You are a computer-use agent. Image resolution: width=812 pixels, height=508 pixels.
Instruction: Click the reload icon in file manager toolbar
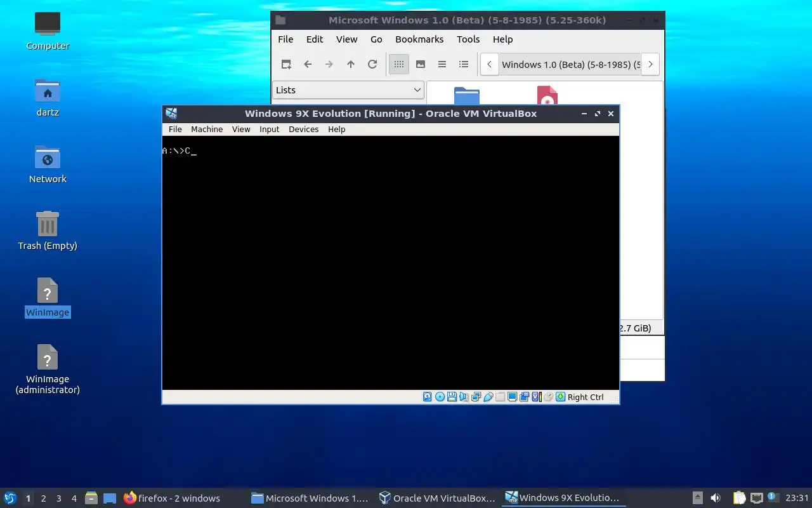(372, 64)
